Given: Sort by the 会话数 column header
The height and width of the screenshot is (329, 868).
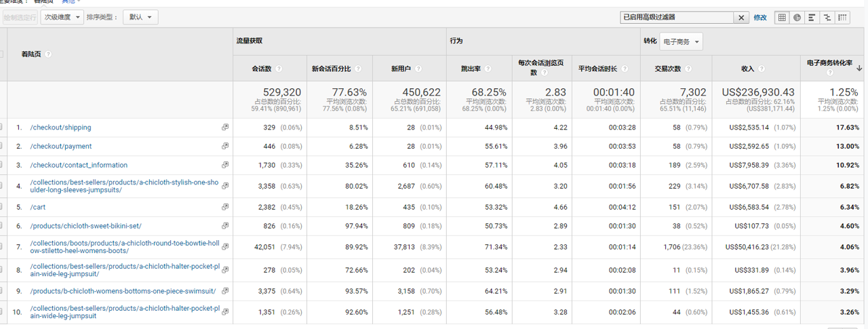Looking at the screenshot, I should coord(261,69).
